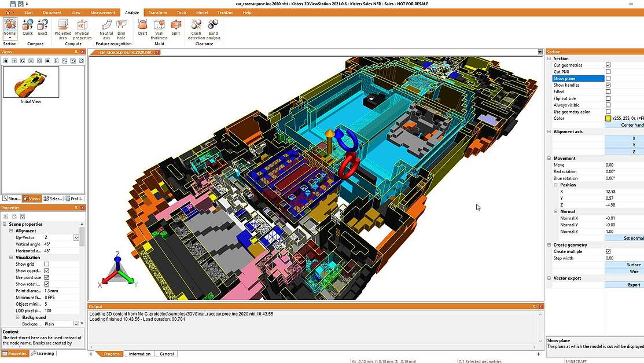Click the third Properties toolbar filter icon
The height and width of the screenshot is (363, 644).
(x=23, y=217)
